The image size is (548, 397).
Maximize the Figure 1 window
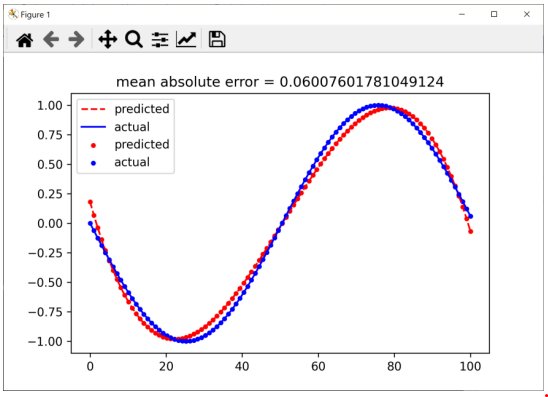(494, 14)
